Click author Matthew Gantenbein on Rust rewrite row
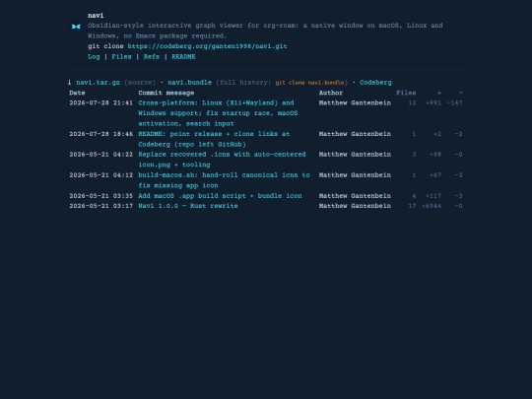Image resolution: width=532 pixels, height=399 pixels. [x=355, y=206]
